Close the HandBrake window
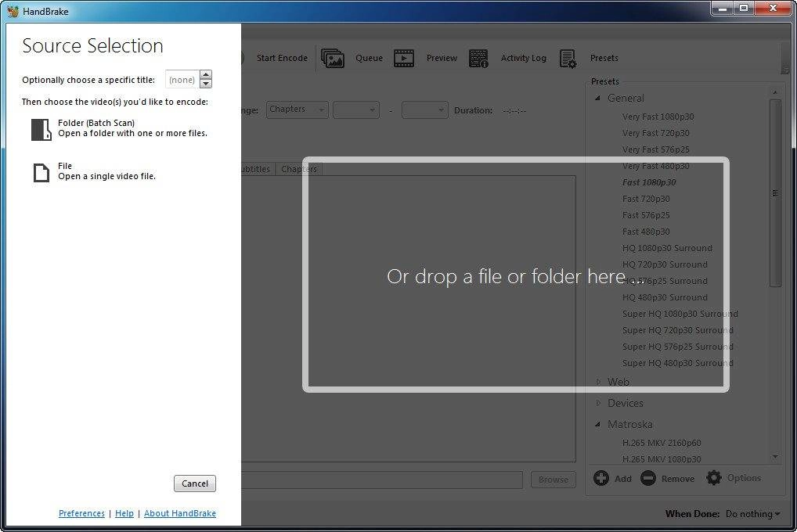Viewport: 797px width, 532px height. point(773,8)
